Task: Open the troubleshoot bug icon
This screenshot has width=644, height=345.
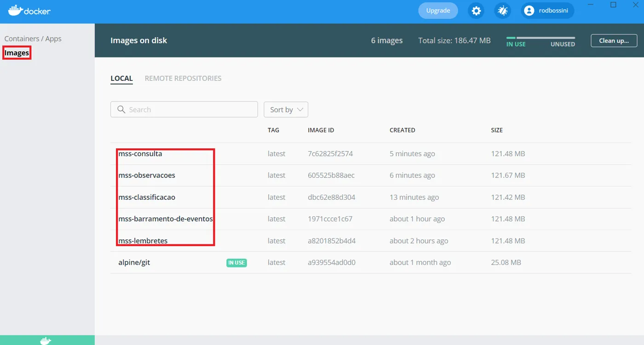Action: [502, 11]
